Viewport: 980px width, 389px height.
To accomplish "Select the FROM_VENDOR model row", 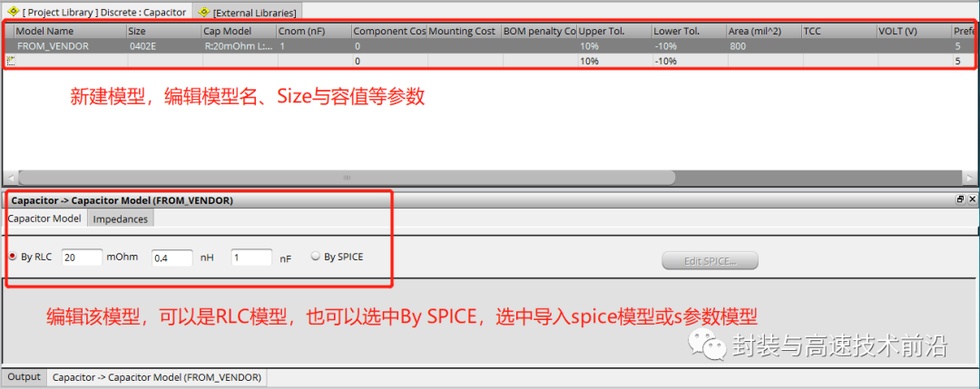I will pos(489,45).
